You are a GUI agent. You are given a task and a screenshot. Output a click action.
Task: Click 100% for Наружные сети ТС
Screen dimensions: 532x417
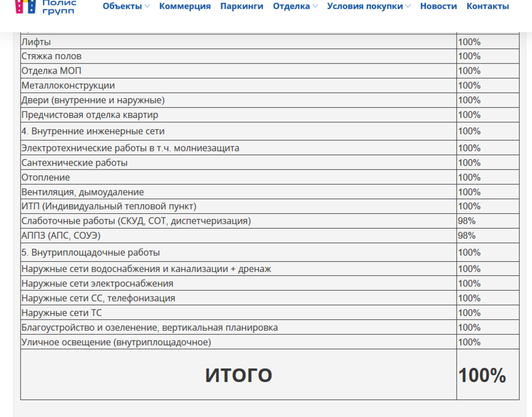tap(469, 313)
